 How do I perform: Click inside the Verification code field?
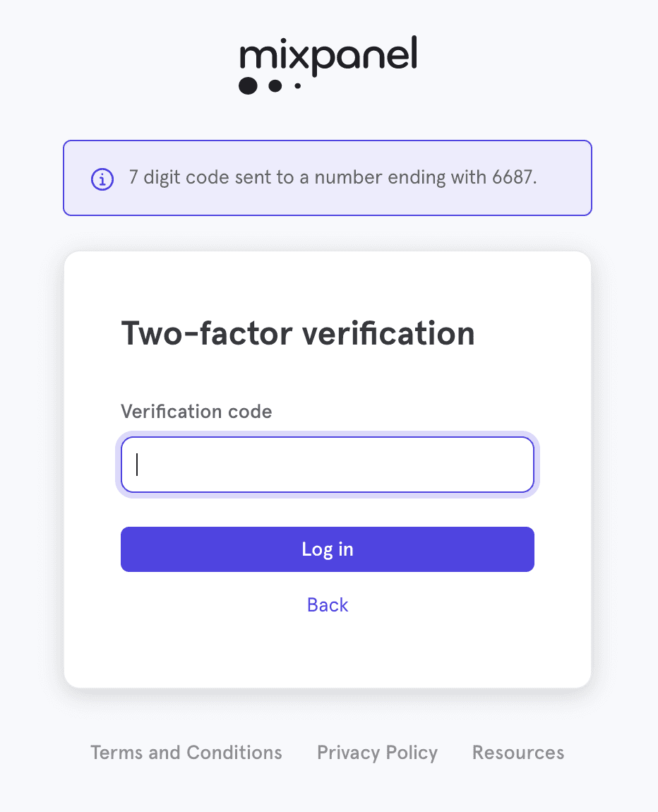(327, 465)
